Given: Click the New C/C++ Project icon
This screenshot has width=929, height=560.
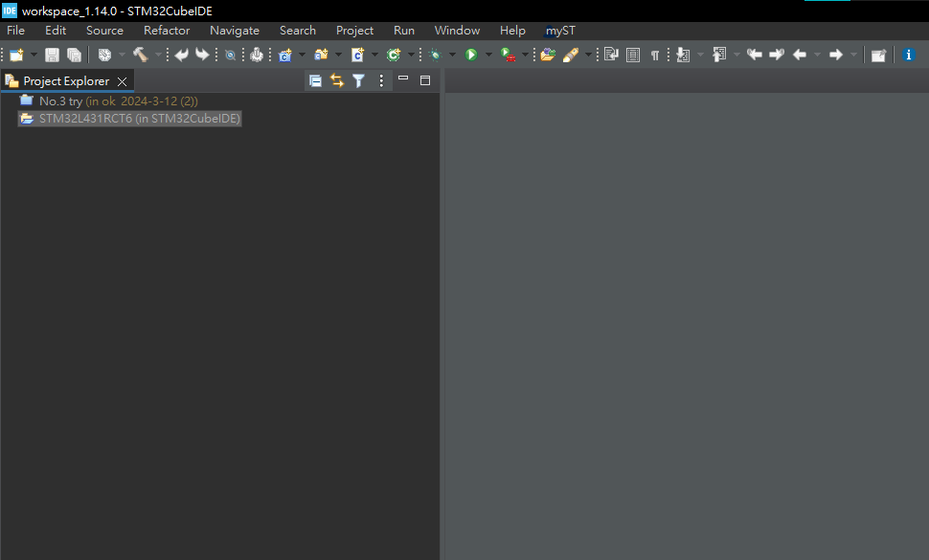Looking at the screenshot, I should coord(285,56).
